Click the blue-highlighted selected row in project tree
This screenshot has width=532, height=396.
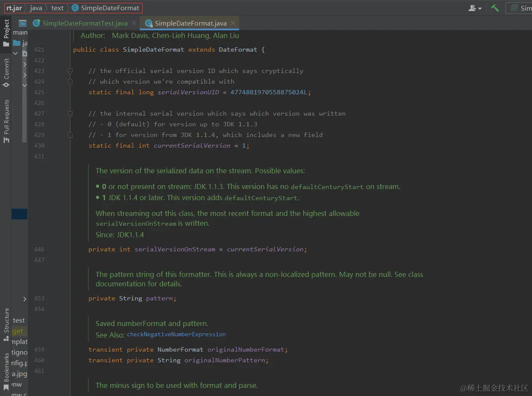pyautogui.click(x=19, y=214)
